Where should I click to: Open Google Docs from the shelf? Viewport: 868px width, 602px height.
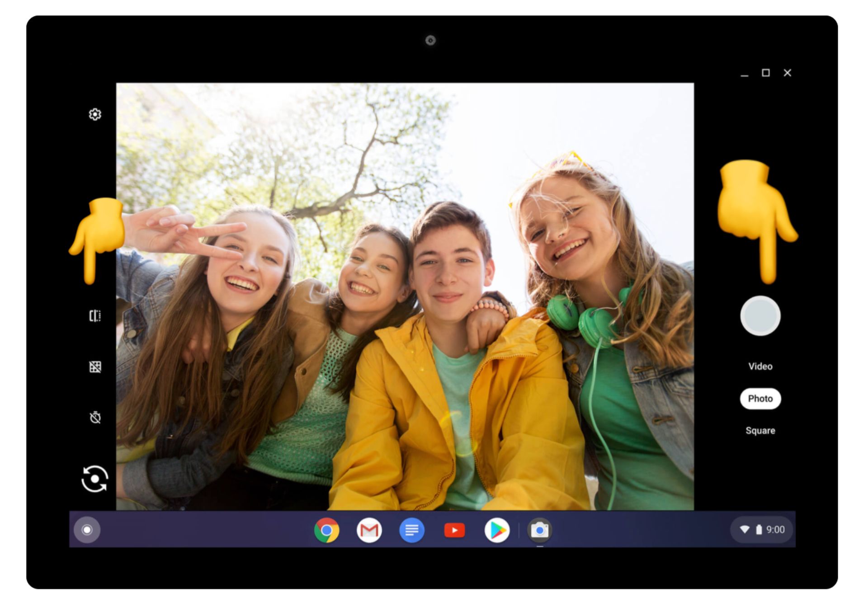411,530
